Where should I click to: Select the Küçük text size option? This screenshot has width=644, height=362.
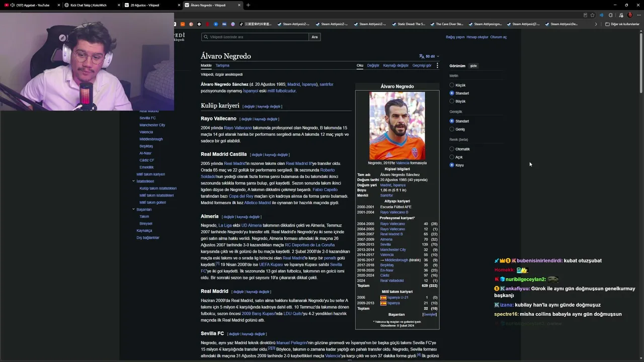tap(452, 85)
